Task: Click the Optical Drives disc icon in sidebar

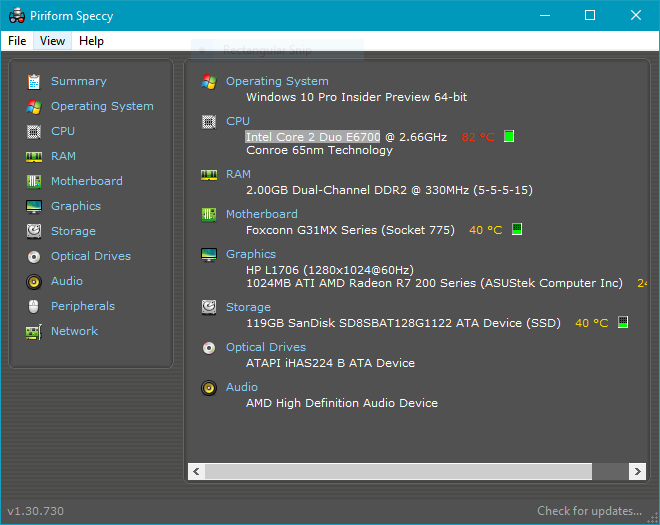Action: pos(34,256)
